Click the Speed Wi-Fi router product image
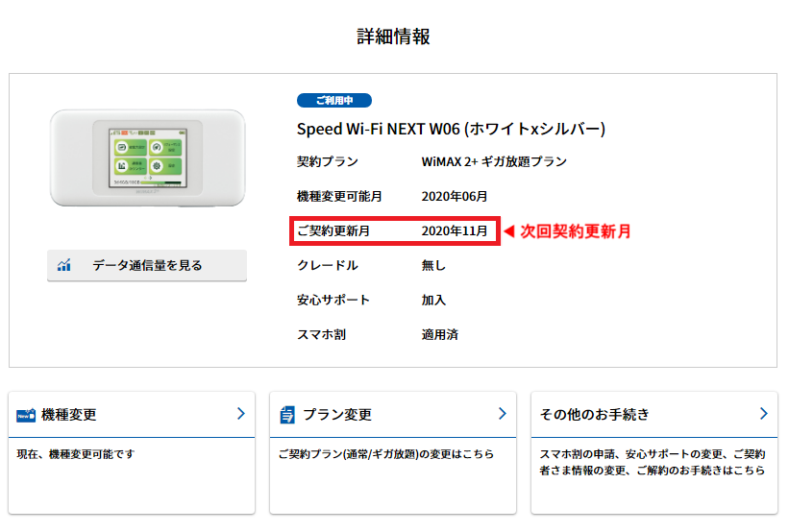The image size is (789, 532). coord(147,157)
